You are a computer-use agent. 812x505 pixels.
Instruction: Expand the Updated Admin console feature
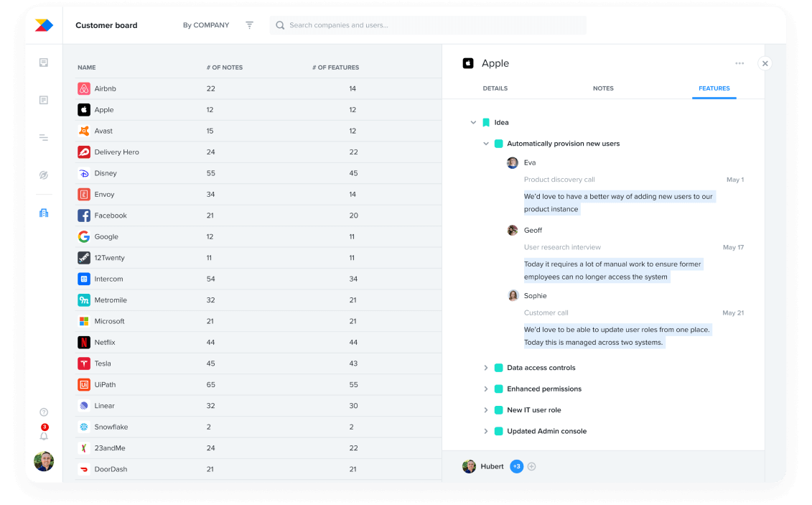[485, 431]
